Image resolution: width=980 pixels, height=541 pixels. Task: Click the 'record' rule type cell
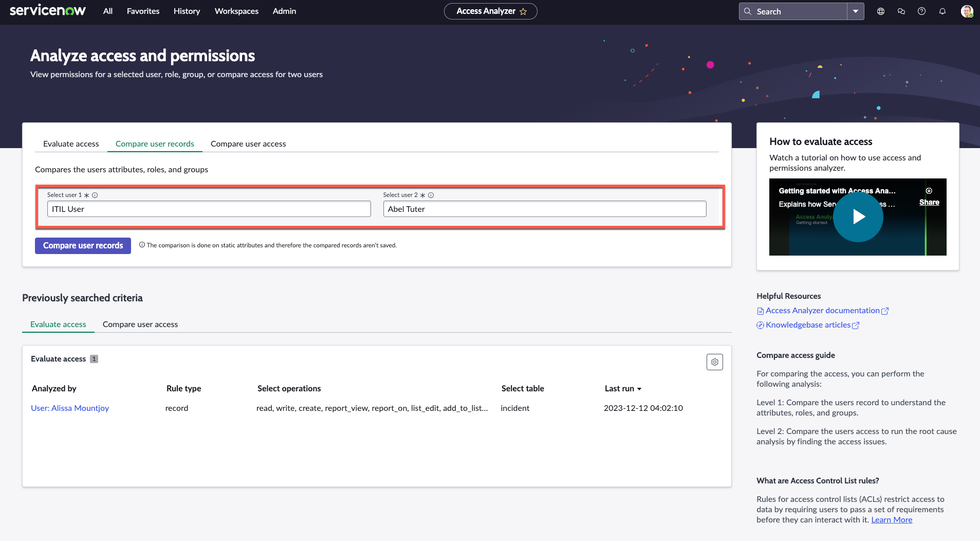coord(177,408)
